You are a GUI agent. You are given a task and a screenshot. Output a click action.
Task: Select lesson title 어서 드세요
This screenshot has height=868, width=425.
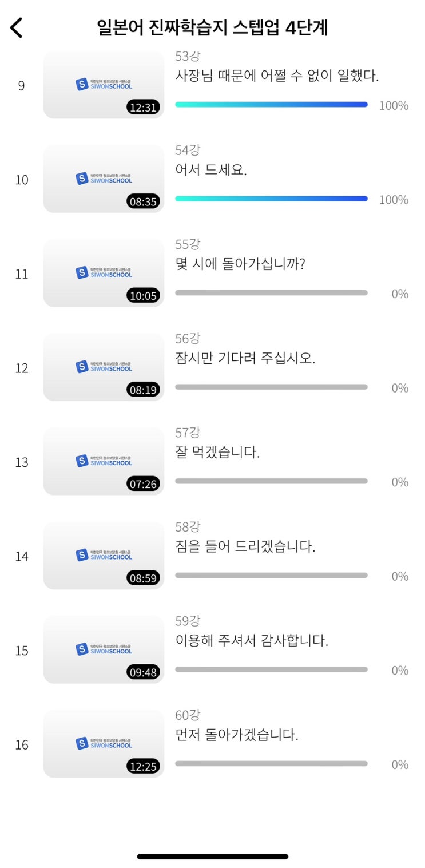click(x=211, y=170)
